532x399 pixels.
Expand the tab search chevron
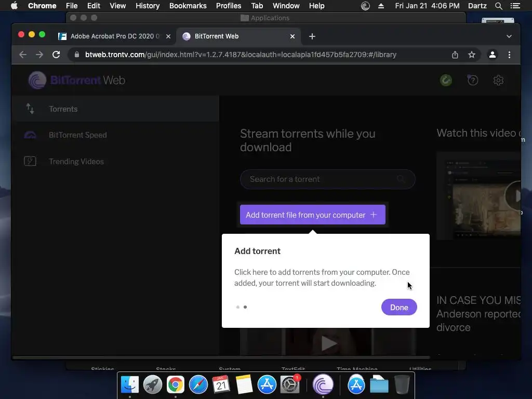509,36
